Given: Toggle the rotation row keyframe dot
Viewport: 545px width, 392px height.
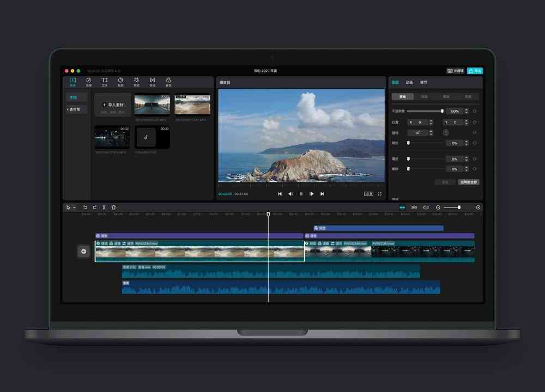Looking at the screenshot, I should click(x=475, y=133).
